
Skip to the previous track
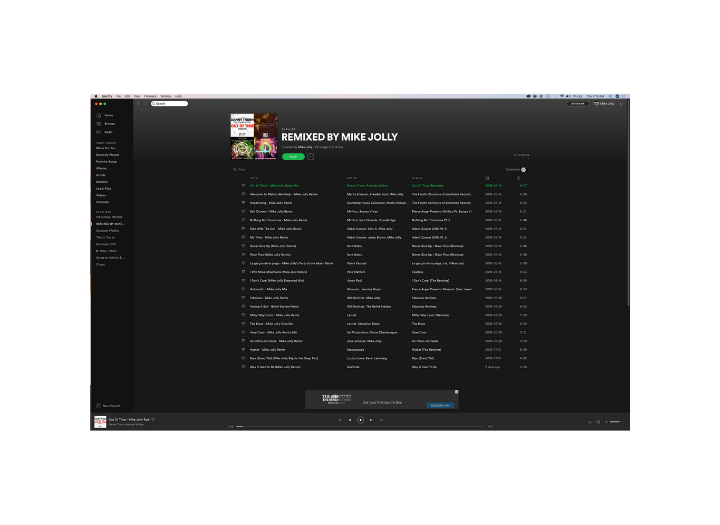tap(350, 420)
